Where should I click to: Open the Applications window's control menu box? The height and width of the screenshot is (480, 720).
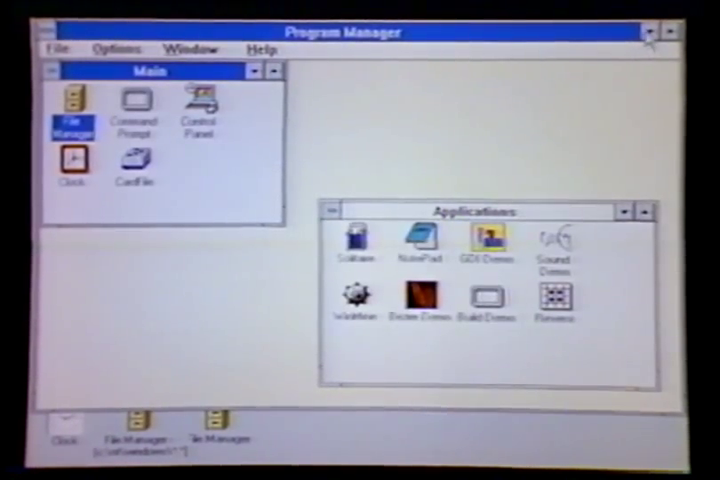tap(332, 211)
